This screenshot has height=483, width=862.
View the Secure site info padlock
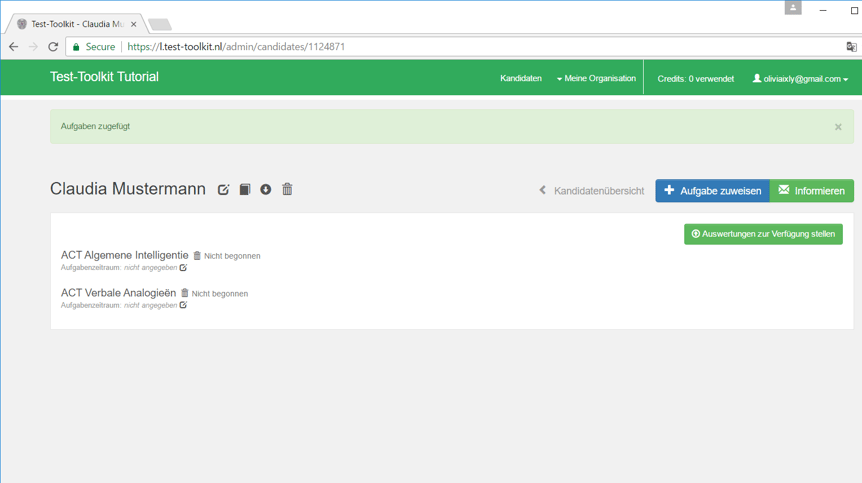pyautogui.click(x=76, y=47)
